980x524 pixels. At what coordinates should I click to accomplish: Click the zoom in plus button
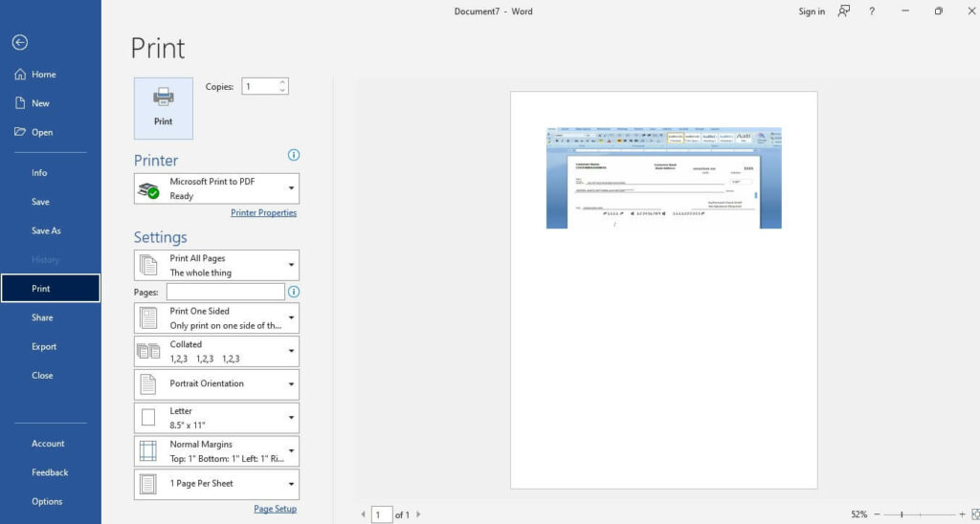(962, 514)
